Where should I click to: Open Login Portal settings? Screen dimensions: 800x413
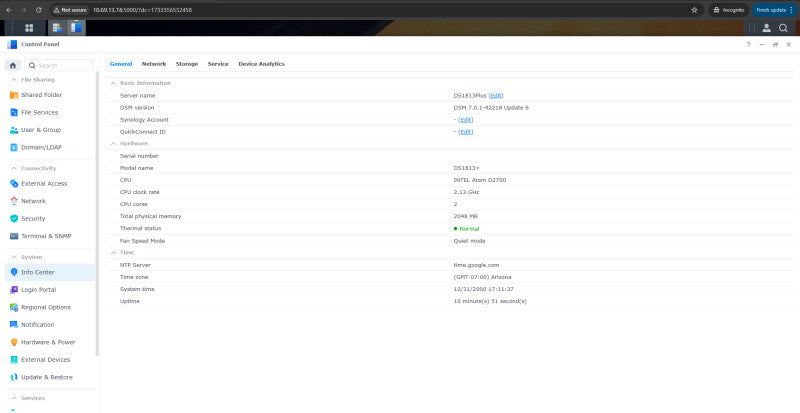tap(38, 289)
